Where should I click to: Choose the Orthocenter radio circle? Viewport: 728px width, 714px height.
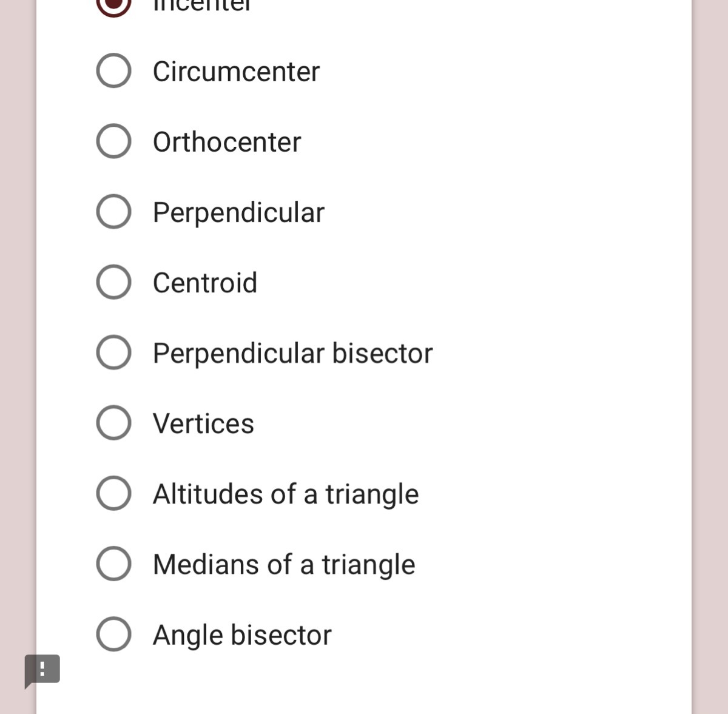[x=113, y=141]
